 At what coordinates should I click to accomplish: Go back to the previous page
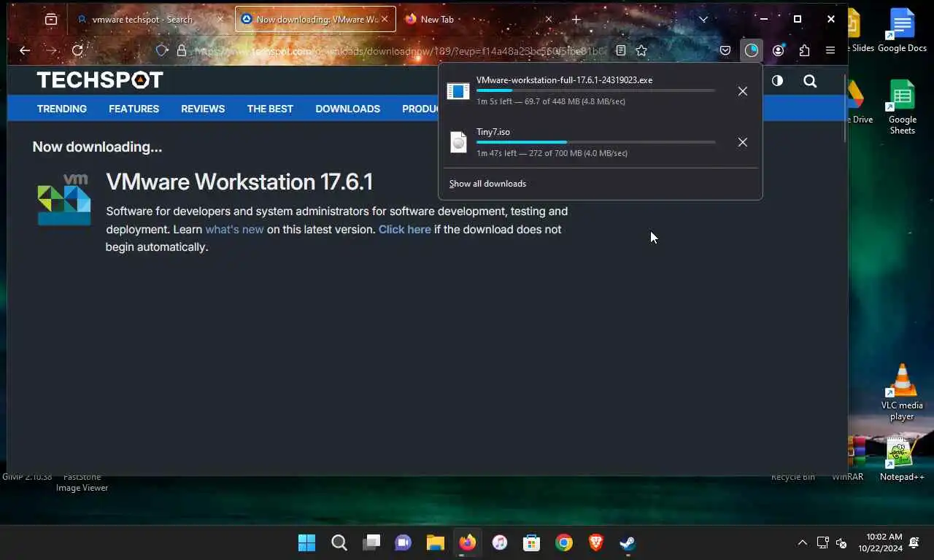pyautogui.click(x=25, y=50)
